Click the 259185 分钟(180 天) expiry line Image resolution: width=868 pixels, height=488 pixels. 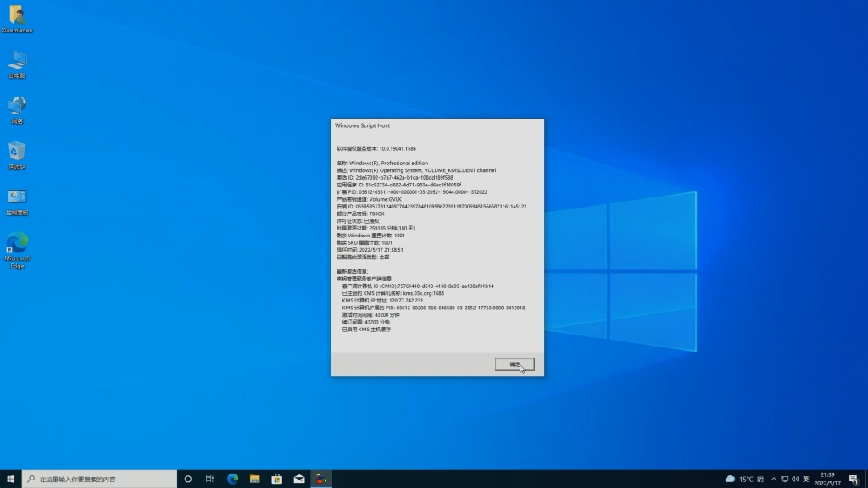coord(376,228)
